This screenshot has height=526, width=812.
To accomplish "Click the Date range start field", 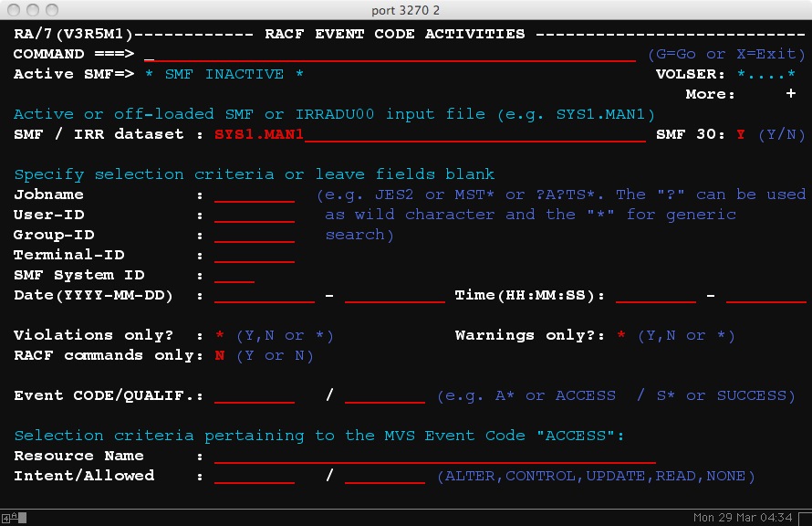I will point(264,295).
